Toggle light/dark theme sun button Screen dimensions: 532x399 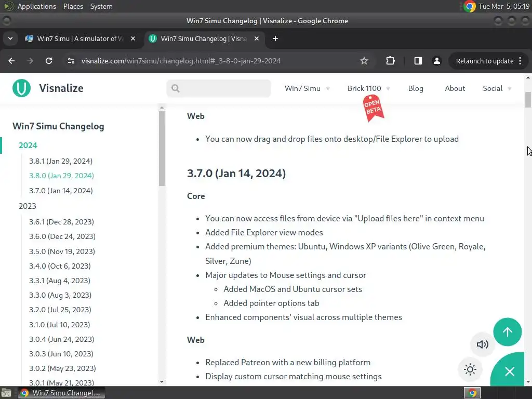[x=470, y=369]
